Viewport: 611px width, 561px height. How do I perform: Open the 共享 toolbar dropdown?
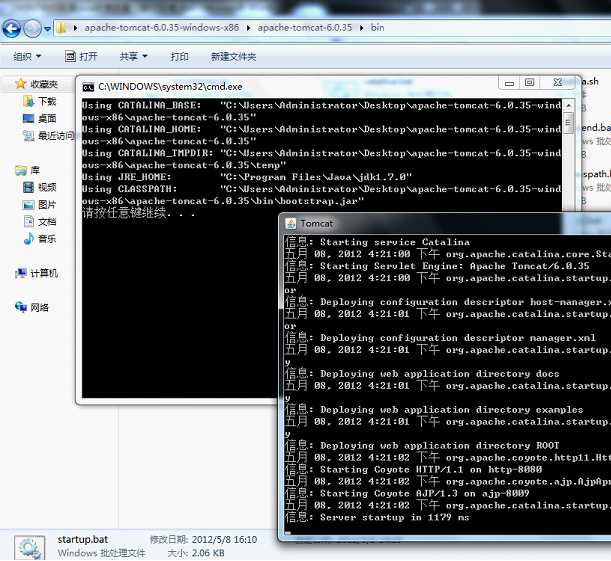click(133, 57)
